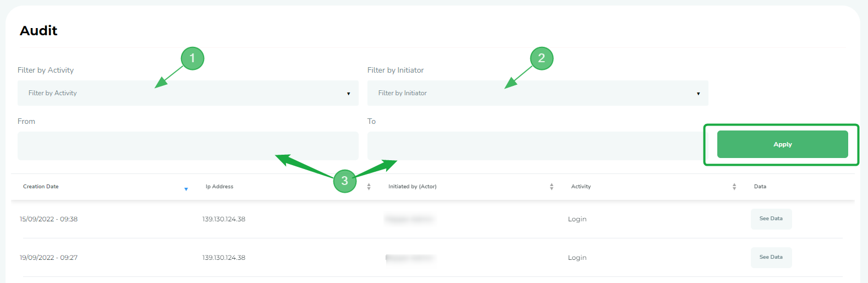Open See Data for the 19/09/2022 entry
The image size is (868, 283).
tap(771, 257)
